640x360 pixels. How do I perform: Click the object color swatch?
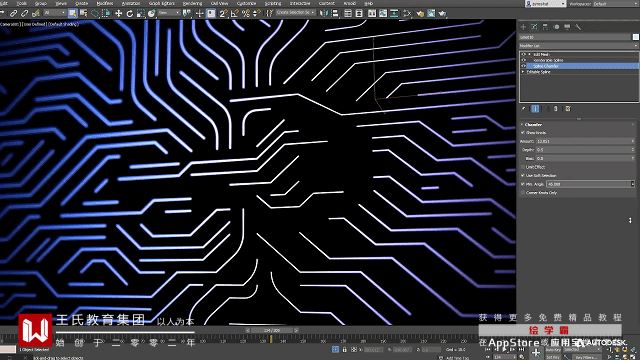636,37
